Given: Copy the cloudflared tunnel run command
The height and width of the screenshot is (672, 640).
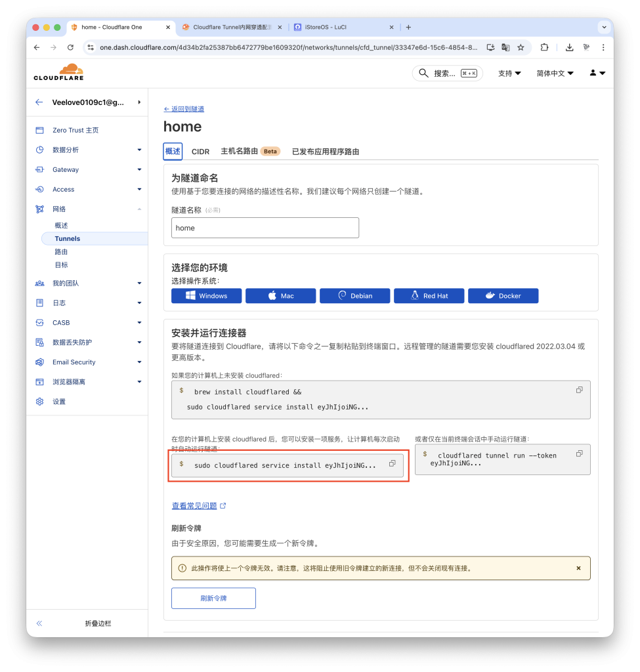Looking at the screenshot, I should point(578,453).
